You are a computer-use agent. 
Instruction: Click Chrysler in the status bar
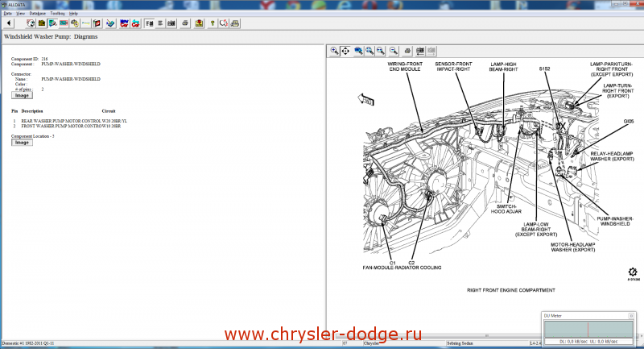[371, 343]
